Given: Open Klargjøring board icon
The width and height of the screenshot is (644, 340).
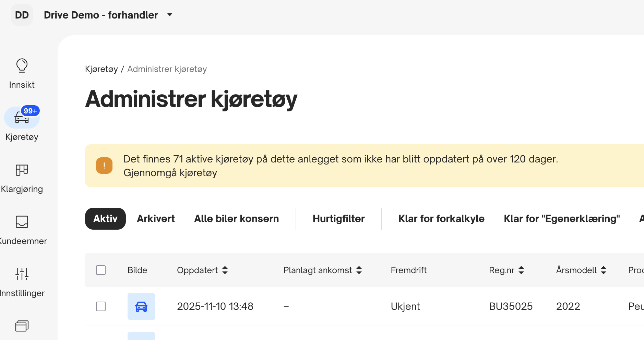Looking at the screenshot, I should [22, 170].
